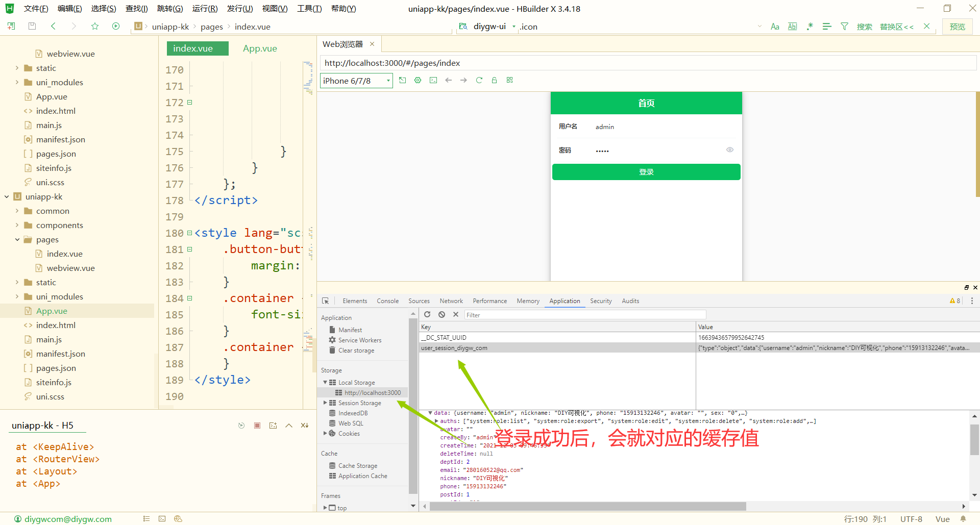The image size is (980, 525).
Task: Click the devtools inspect element icon
Action: click(x=325, y=301)
